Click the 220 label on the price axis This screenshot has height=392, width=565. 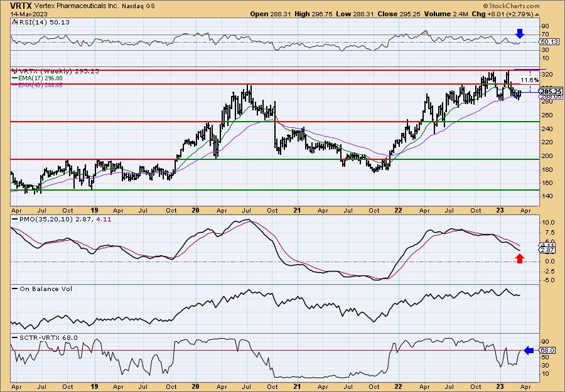547,142
